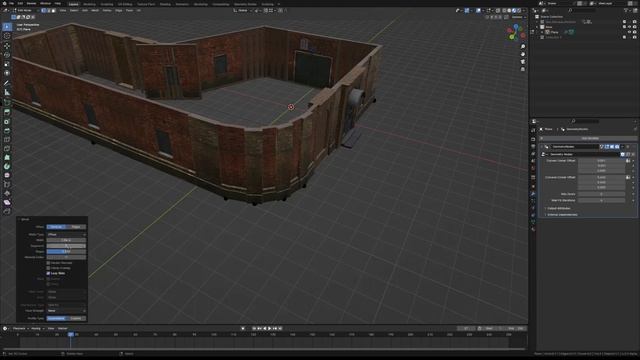This screenshot has height=360, width=640.
Task: Switch to face select mode
Action: tap(53, 11)
